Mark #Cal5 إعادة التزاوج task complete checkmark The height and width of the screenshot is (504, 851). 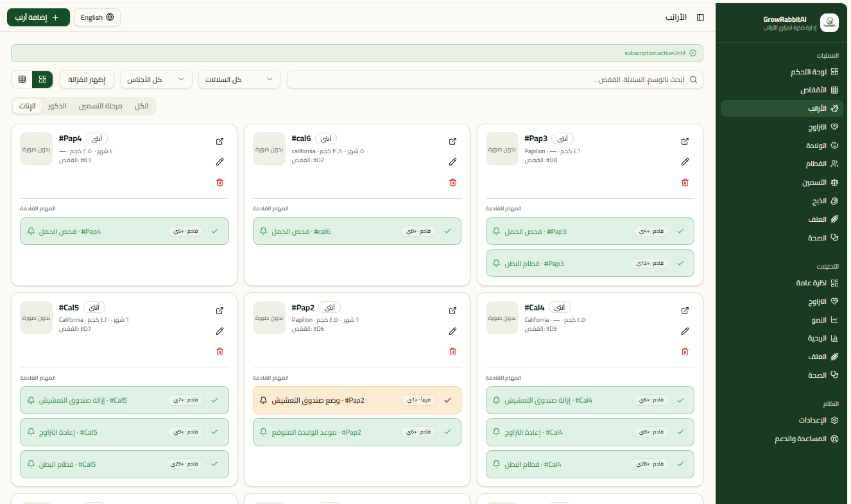point(215,432)
